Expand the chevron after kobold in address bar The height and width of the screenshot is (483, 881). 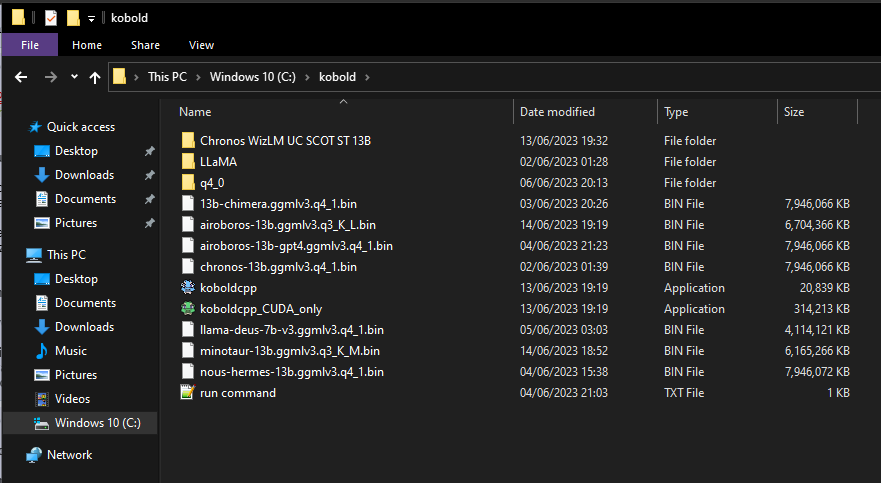367,77
